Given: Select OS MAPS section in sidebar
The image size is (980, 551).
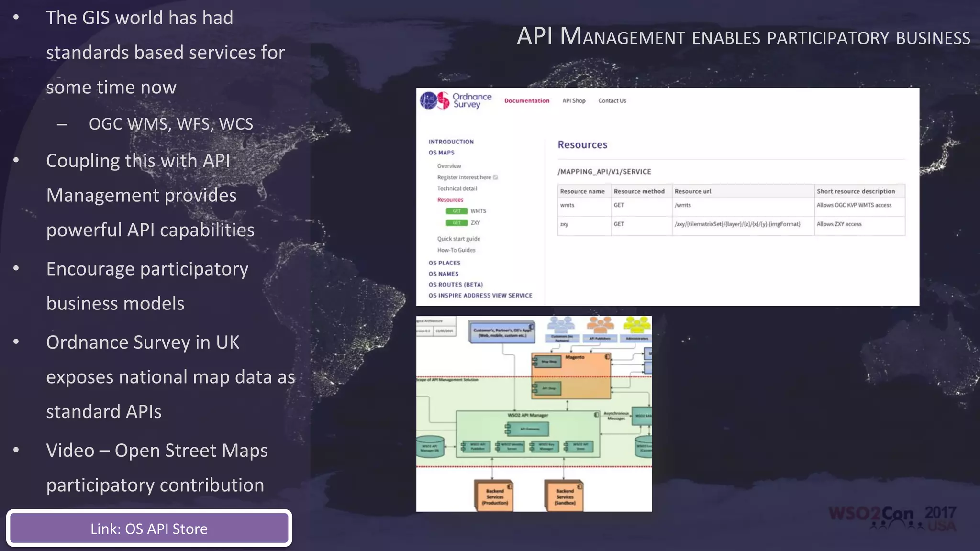Looking at the screenshot, I should (x=442, y=153).
